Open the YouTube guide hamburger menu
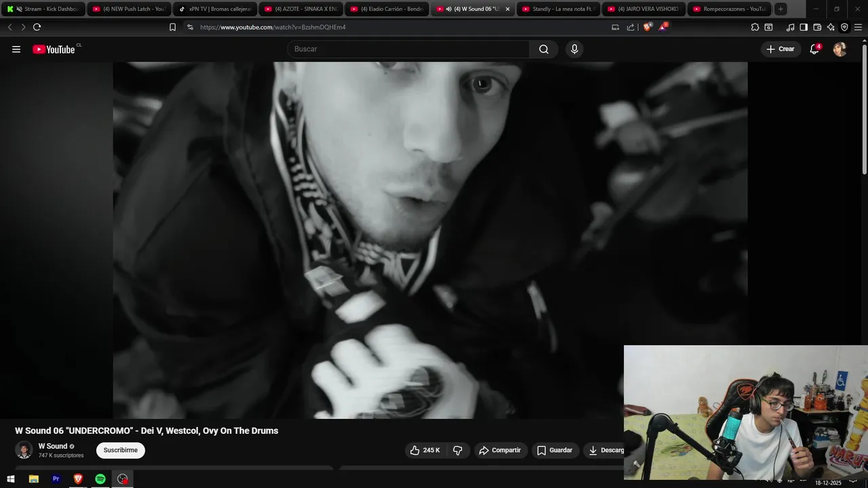This screenshot has width=868, height=488. pyautogui.click(x=16, y=49)
